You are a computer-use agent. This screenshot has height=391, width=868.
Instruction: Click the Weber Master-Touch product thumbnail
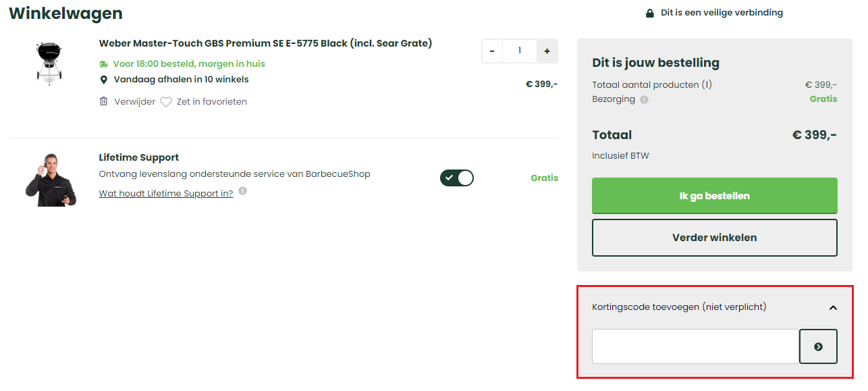click(x=49, y=64)
